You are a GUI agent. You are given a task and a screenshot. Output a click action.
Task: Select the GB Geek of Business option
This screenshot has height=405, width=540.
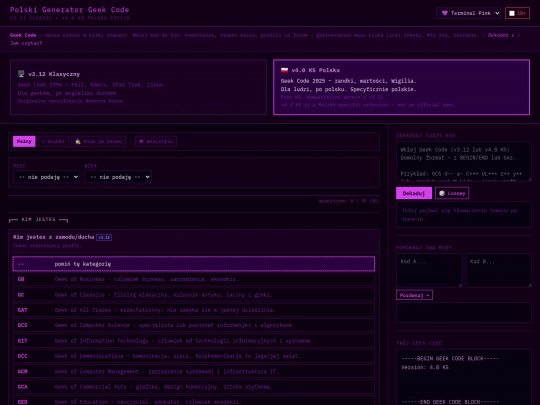(194, 279)
